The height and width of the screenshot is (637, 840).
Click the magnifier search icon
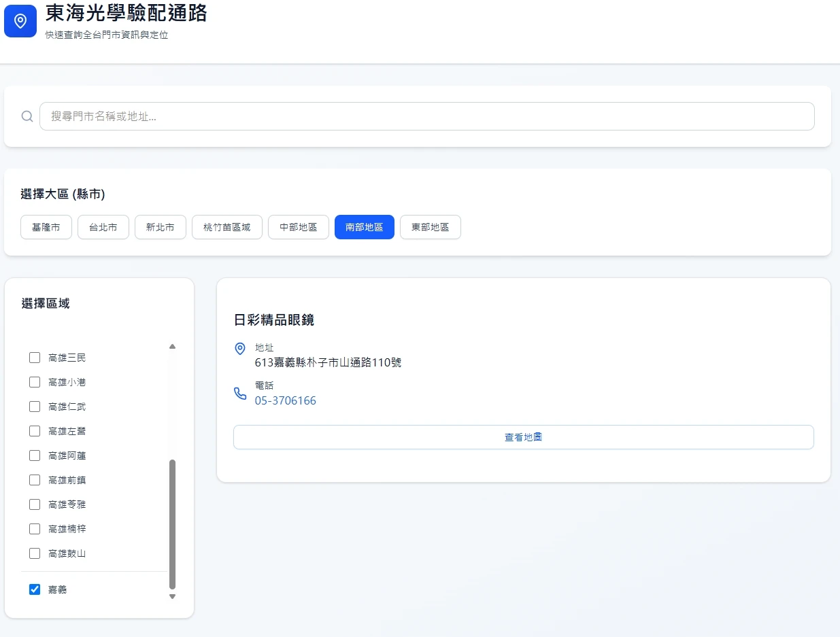point(27,116)
